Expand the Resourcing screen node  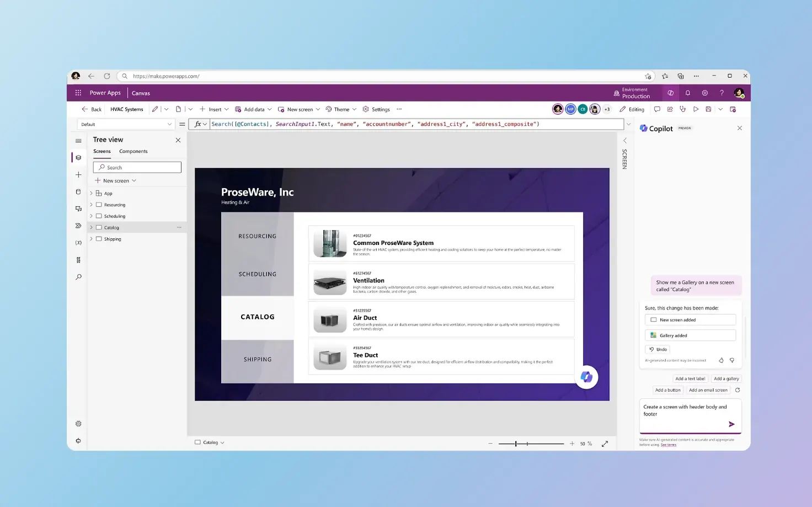[91, 205]
